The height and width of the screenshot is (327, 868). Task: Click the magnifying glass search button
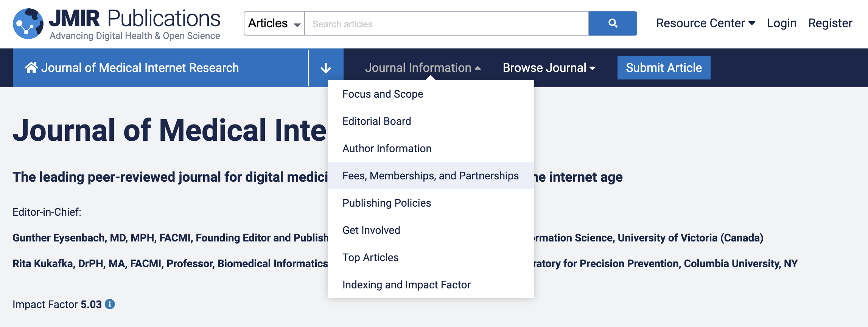click(x=613, y=23)
